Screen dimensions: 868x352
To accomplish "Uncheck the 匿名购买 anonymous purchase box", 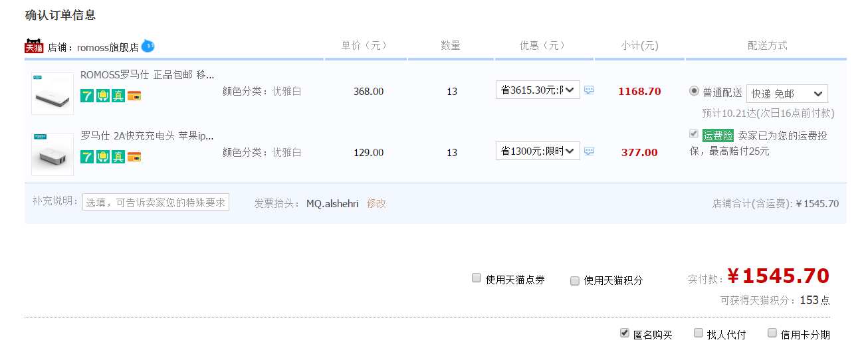I will pos(625,333).
